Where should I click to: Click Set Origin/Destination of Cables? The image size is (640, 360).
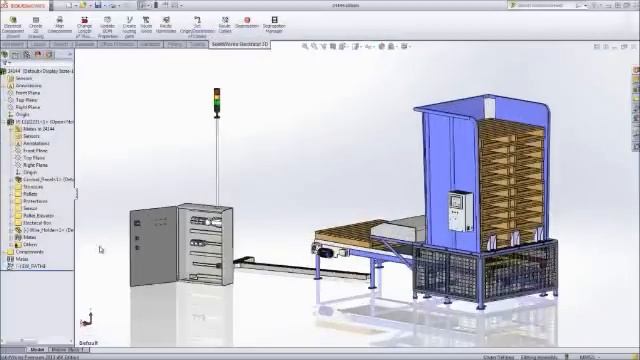click(197, 27)
